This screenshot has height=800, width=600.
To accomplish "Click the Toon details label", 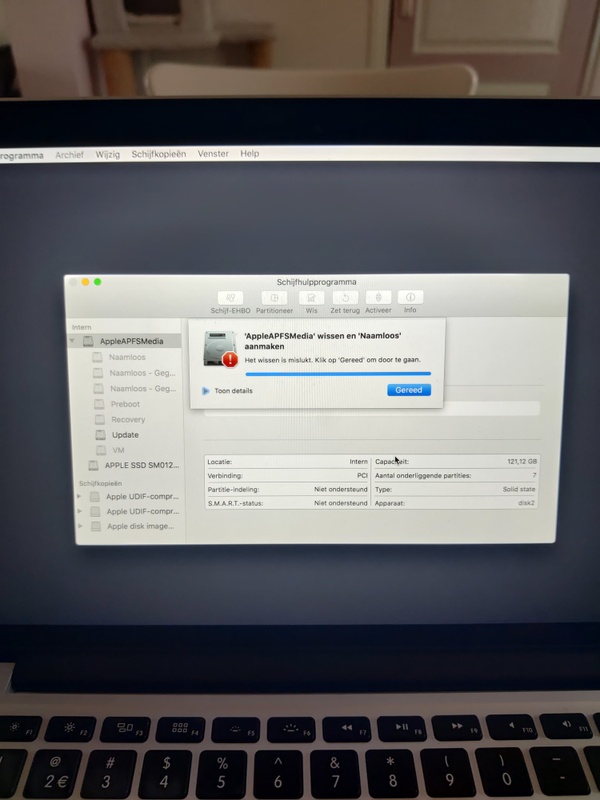I will pyautogui.click(x=233, y=391).
